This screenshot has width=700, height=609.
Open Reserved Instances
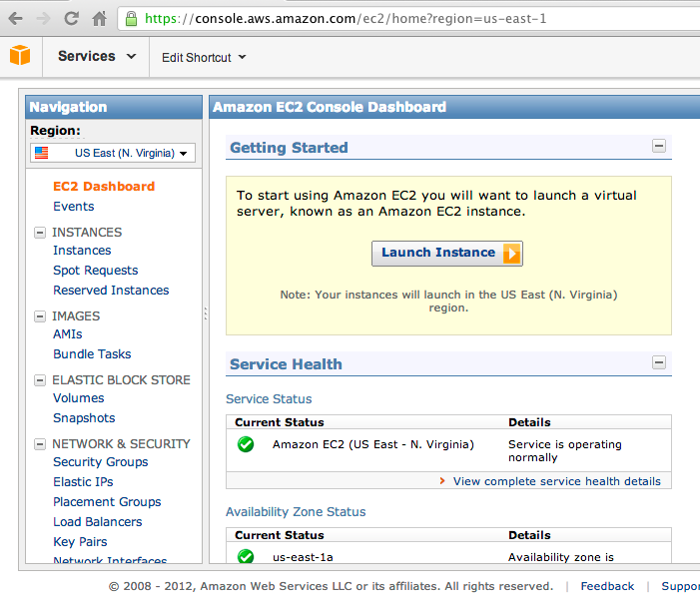pyautogui.click(x=111, y=291)
